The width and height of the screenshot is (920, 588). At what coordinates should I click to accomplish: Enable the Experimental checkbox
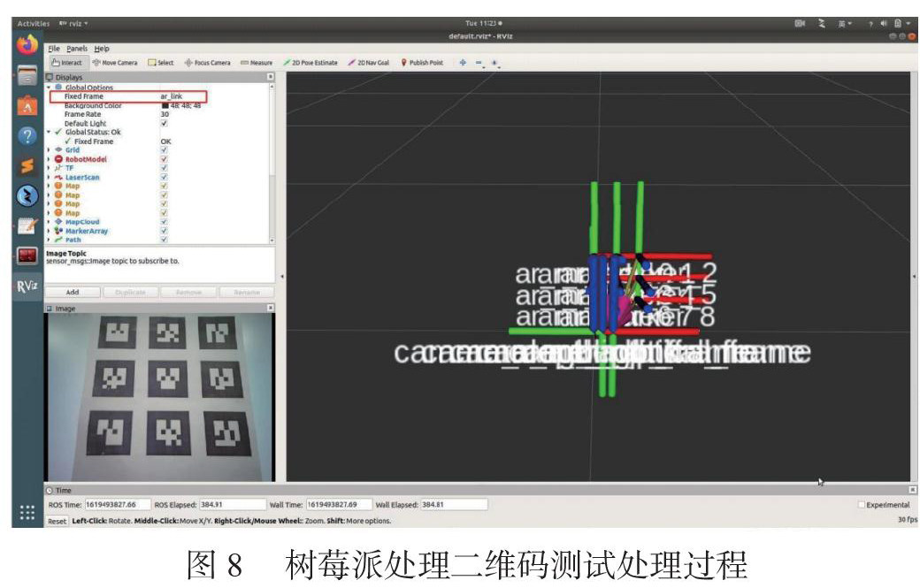point(861,505)
